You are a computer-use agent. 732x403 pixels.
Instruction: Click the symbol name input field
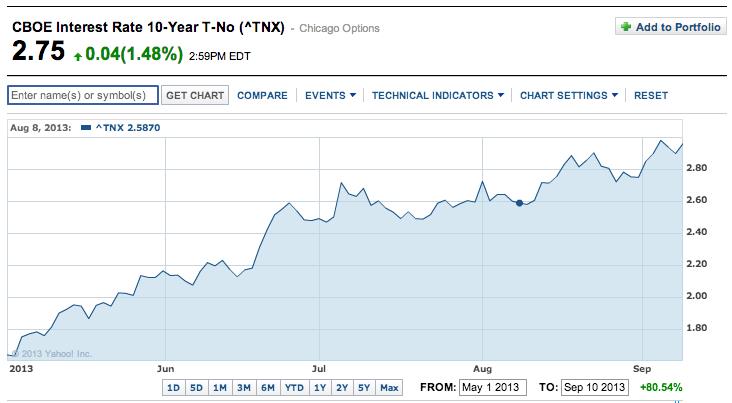(x=83, y=95)
